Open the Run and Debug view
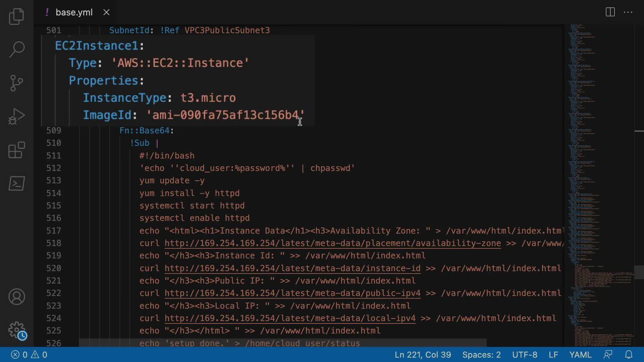The image size is (644, 362). click(x=16, y=116)
